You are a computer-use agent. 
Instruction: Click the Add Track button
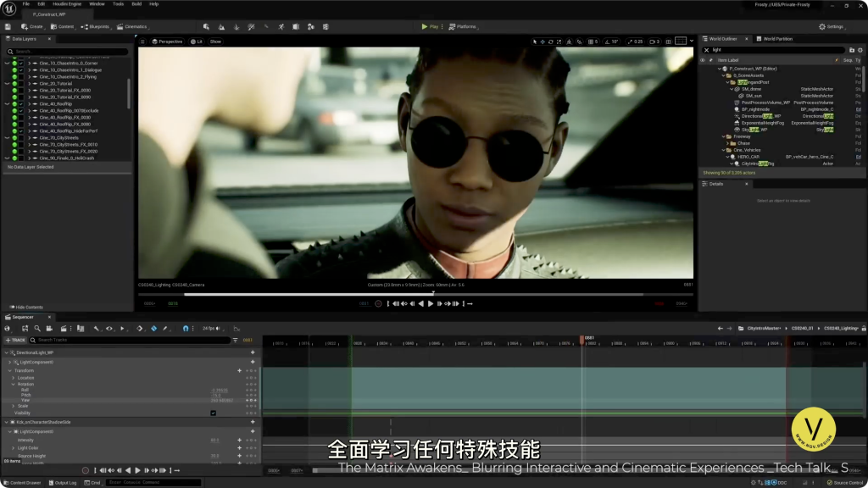click(15, 341)
